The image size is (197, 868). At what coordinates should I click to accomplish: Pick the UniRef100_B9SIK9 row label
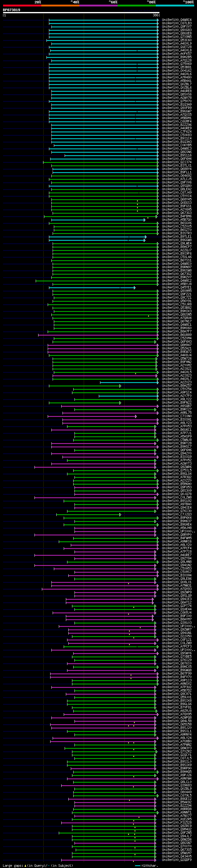176,765
